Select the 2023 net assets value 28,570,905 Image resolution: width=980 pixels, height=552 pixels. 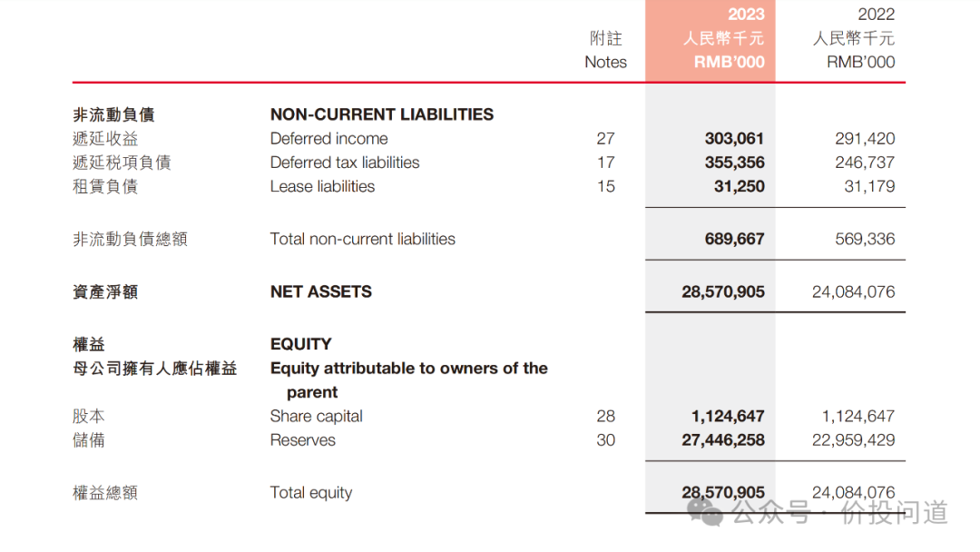(x=723, y=292)
